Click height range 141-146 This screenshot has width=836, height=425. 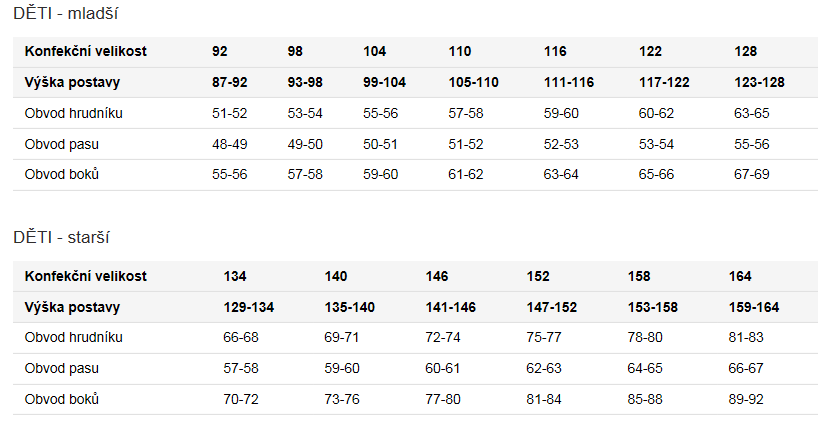pos(451,307)
